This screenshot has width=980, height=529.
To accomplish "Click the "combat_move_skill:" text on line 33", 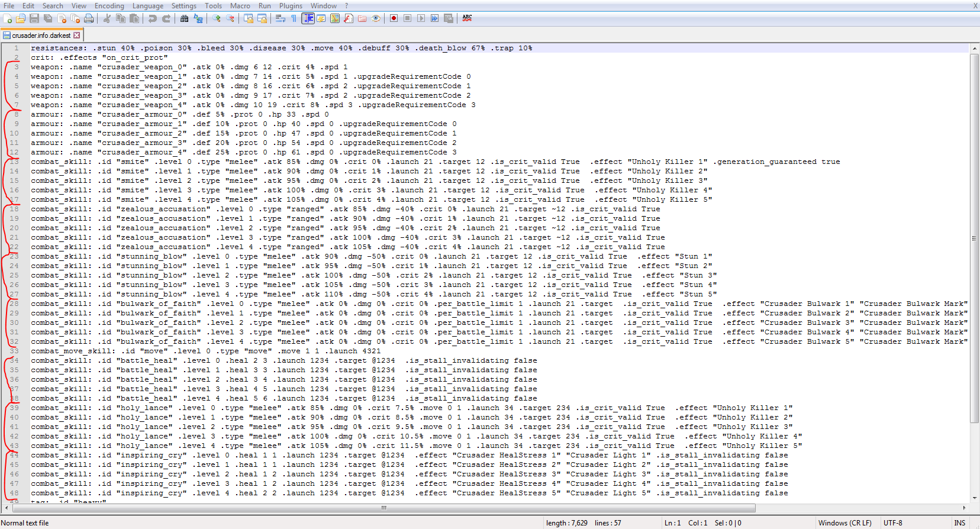I will pyautogui.click(x=73, y=351).
